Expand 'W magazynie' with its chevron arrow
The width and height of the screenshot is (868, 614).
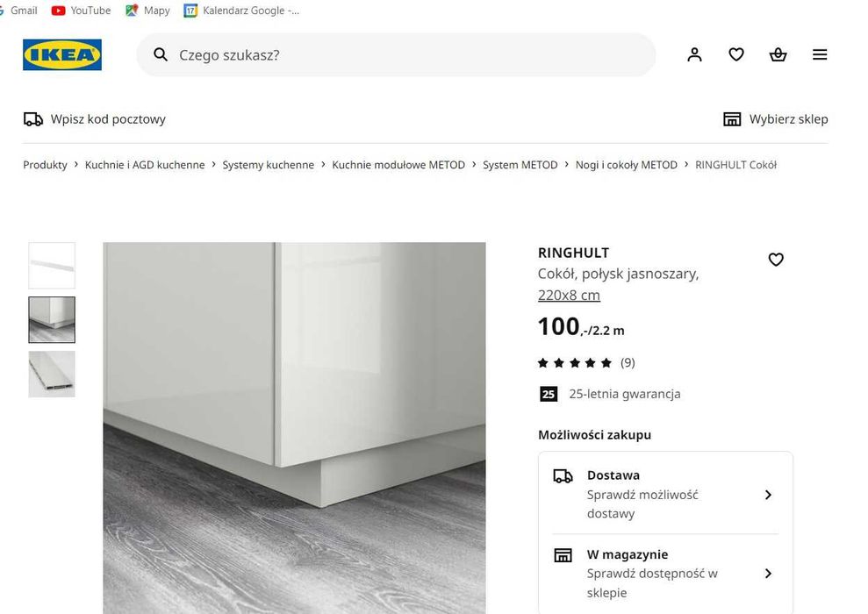768,574
